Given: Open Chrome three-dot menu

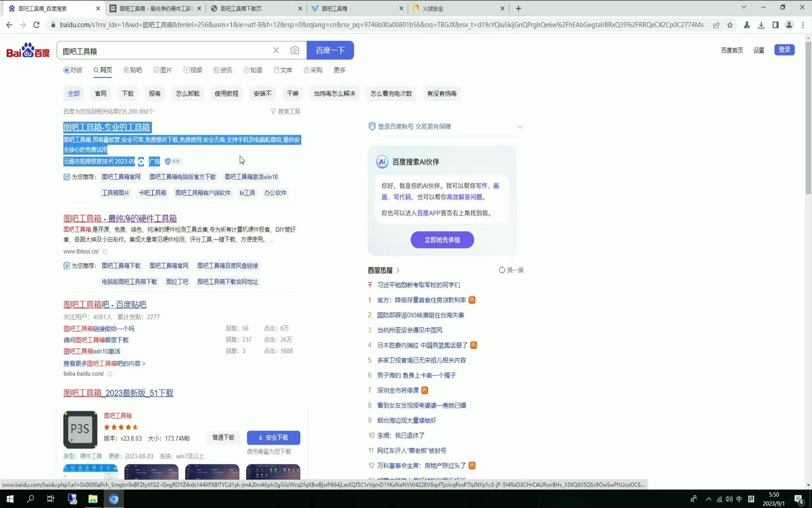Looking at the screenshot, I should point(803,25).
